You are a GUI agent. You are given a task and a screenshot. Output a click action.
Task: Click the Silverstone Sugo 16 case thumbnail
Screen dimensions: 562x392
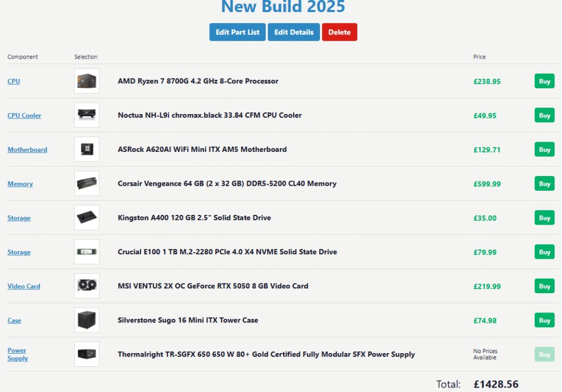[87, 320]
